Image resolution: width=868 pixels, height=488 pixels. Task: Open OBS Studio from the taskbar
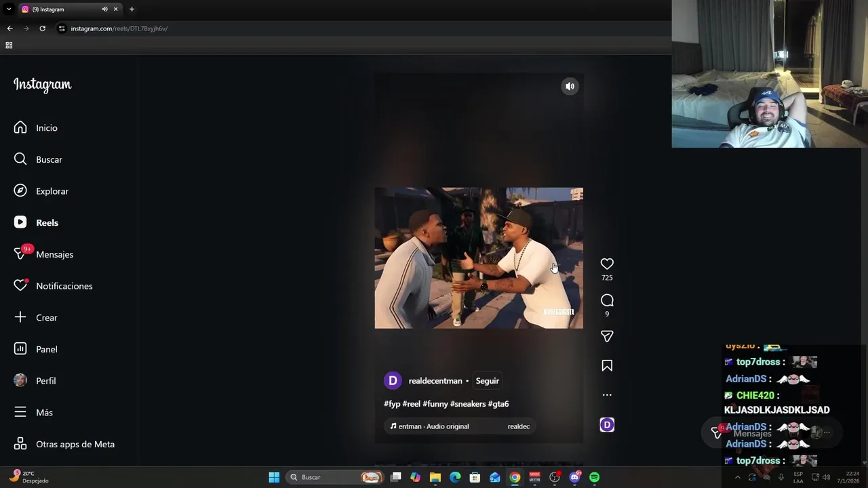pos(555,477)
